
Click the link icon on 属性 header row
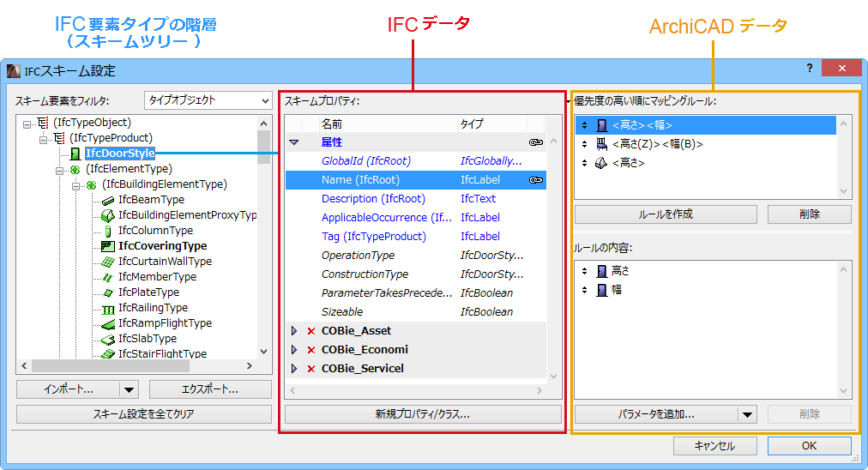click(535, 142)
